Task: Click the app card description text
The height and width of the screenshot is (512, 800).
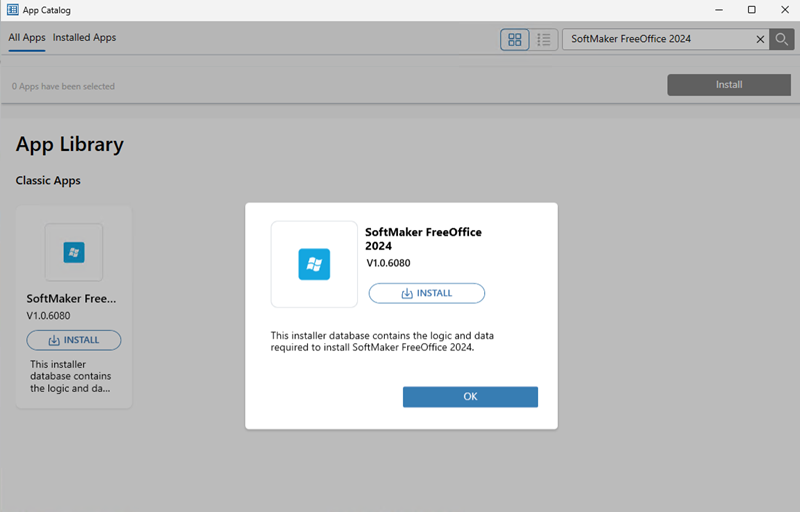Action: point(71,376)
